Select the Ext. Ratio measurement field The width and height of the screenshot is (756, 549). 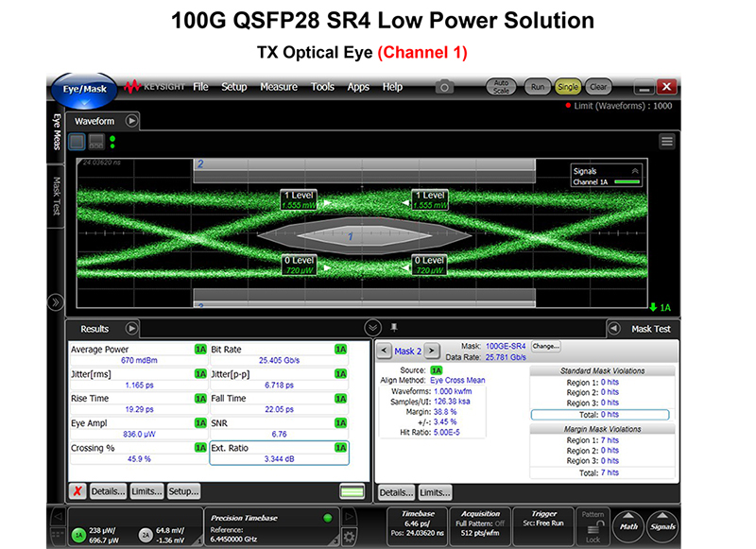tap(279, 454)
